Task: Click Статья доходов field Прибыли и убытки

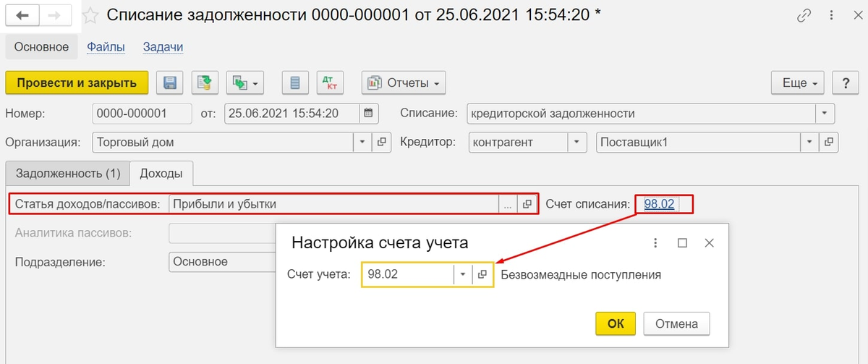Action: pyautogui.click(x=333, y=204)
